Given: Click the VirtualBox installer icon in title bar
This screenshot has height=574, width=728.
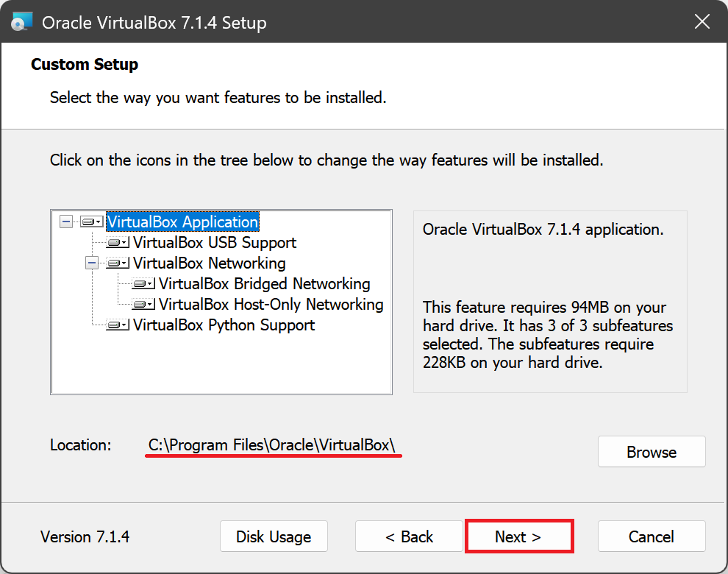Looking at the screenshot, I should click(22, 22).
